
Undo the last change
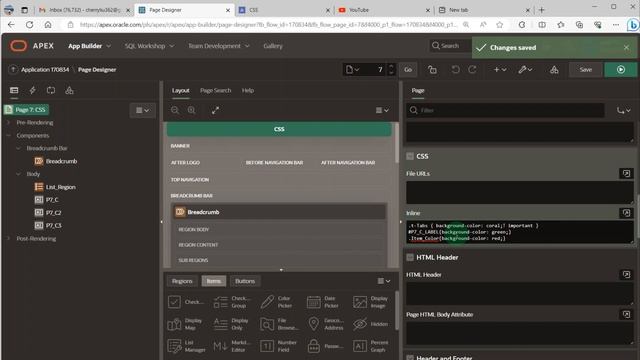[455, 70]
